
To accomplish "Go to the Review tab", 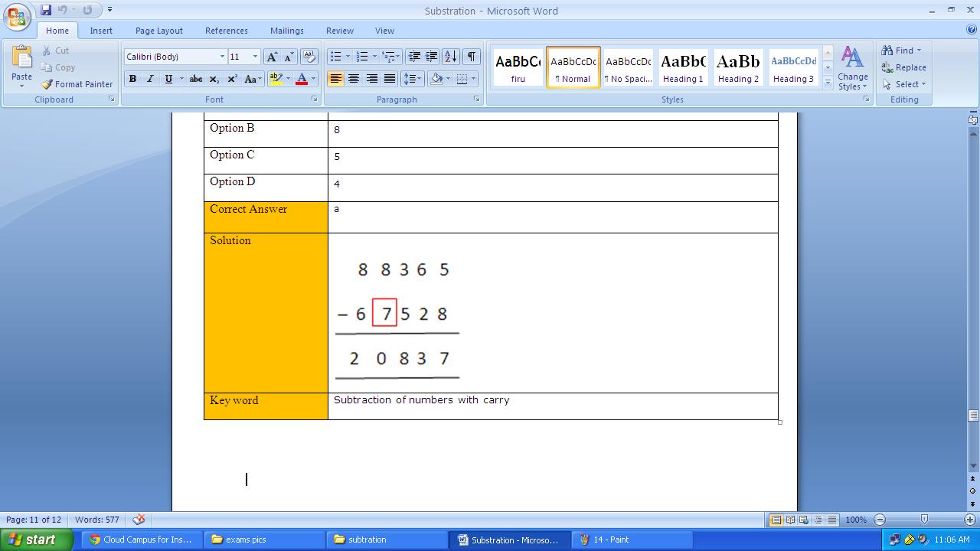I will pos(340,31).
